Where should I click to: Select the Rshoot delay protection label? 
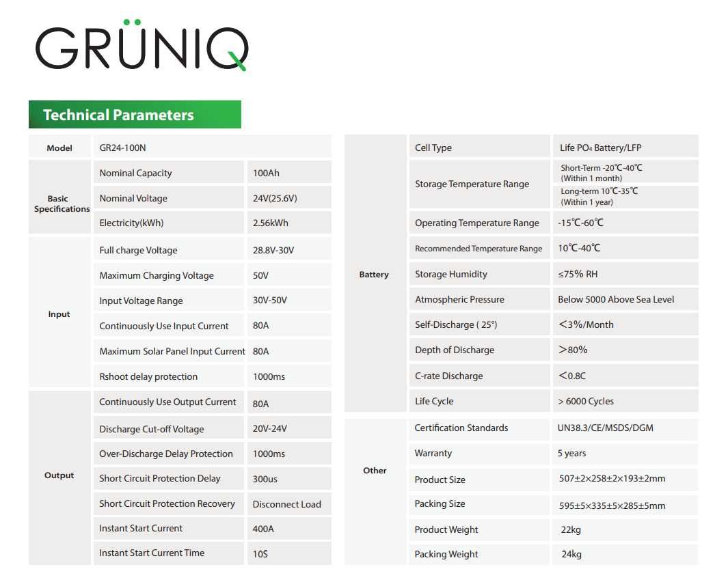(148, 376)
